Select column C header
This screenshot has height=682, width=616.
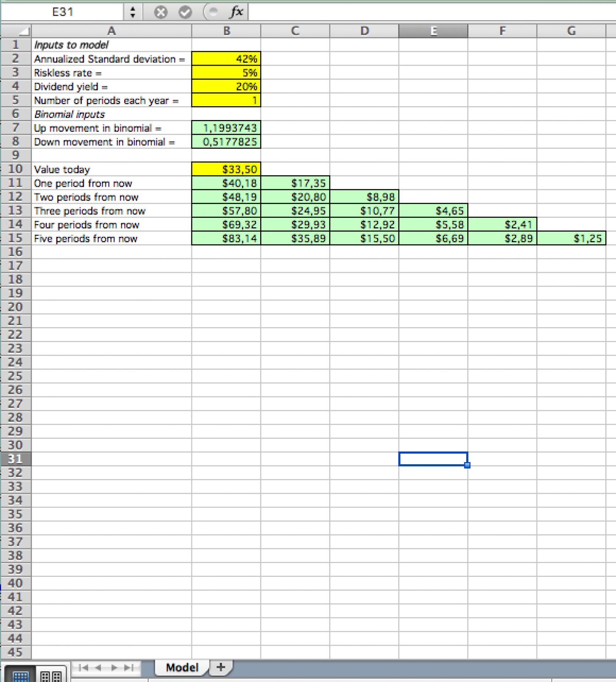pyautogui.click(x=295, y=31)
